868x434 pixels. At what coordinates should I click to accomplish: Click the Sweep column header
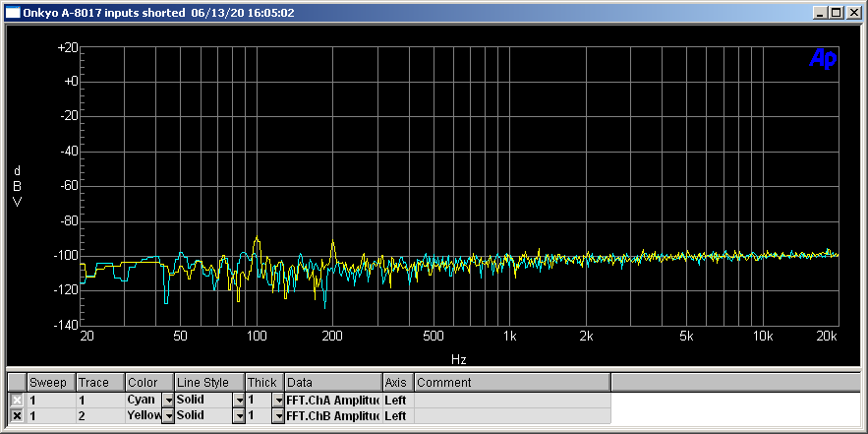click(x=51, y=383)
